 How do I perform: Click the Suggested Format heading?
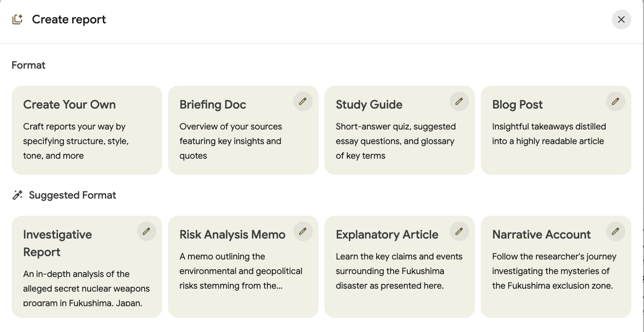(x=72, y=195)
